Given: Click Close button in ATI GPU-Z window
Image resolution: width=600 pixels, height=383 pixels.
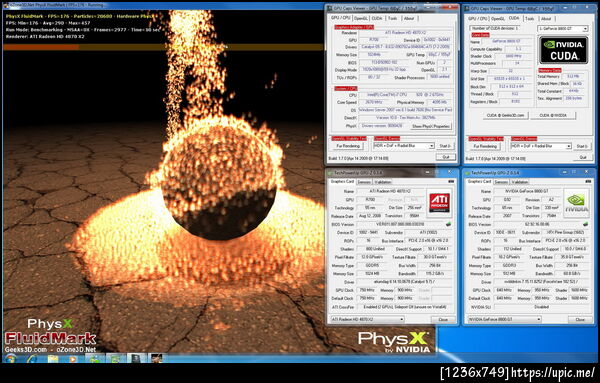Looking at the screenshot, I should pos(443,319).
